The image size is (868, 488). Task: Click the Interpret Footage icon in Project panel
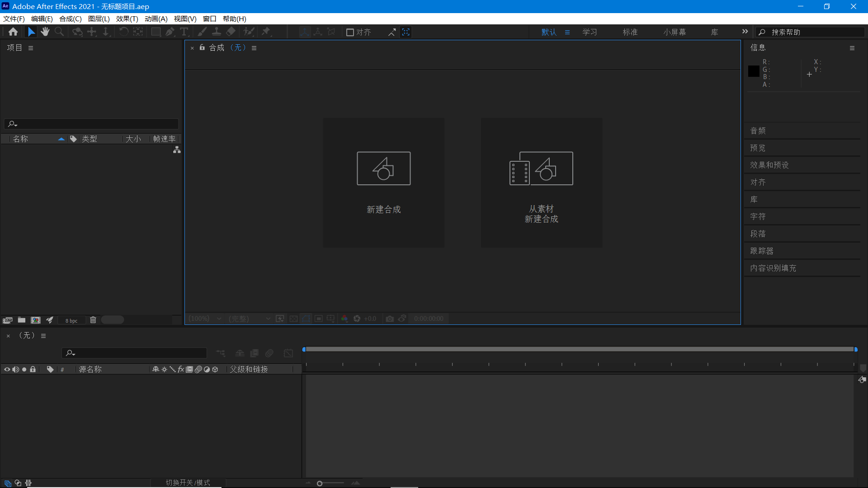(7, 320)
